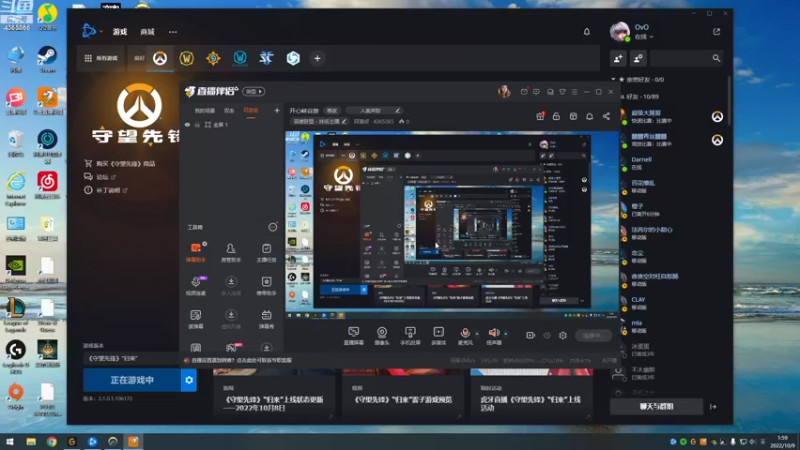
Task: Click the 开播 start streaming button
Action: click(x=593, y=335)
